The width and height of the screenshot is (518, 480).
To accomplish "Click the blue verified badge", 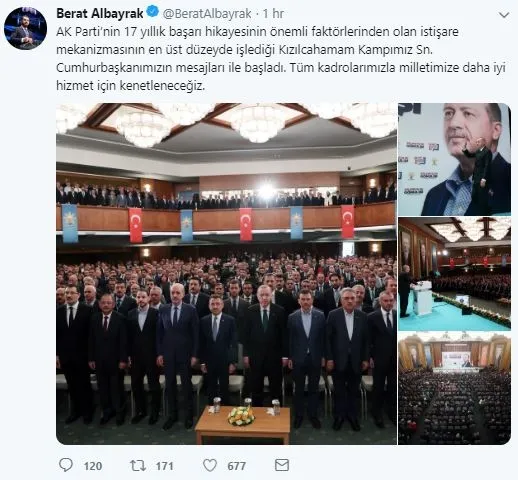I will point(153,13).
